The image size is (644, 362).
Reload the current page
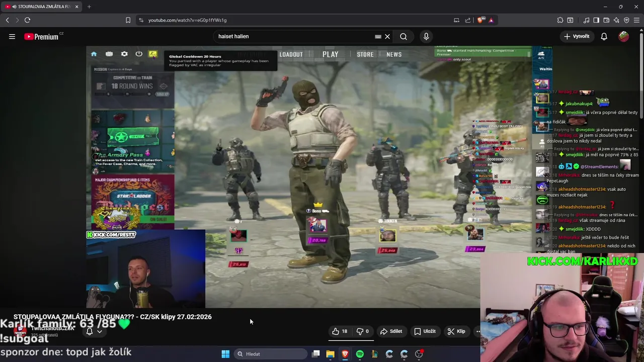27,20
